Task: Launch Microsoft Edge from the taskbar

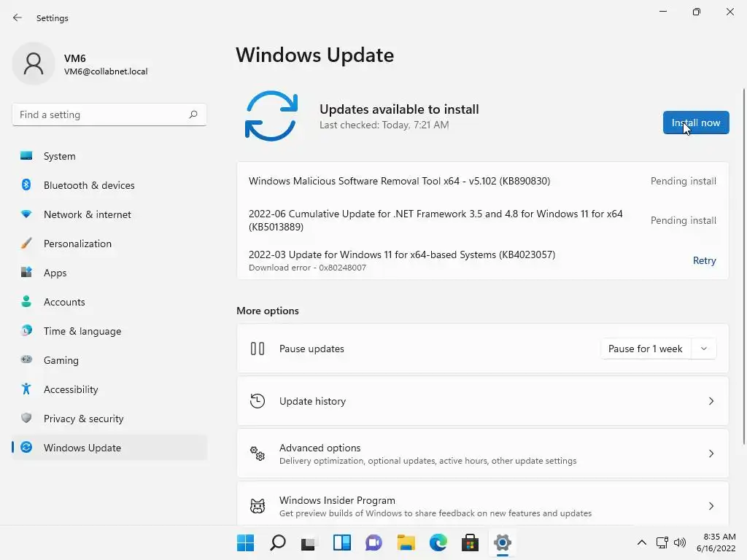Action: coord(438,542)
